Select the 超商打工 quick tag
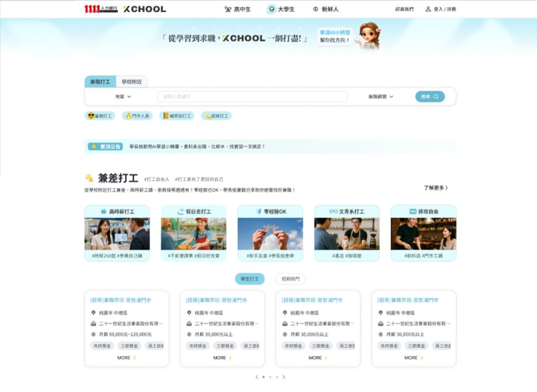 pyautogui.click(x=216, y=116)
